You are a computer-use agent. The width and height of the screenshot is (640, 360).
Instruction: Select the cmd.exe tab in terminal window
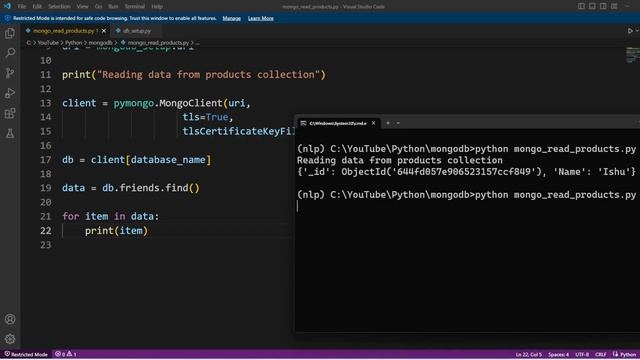point(337,123)
